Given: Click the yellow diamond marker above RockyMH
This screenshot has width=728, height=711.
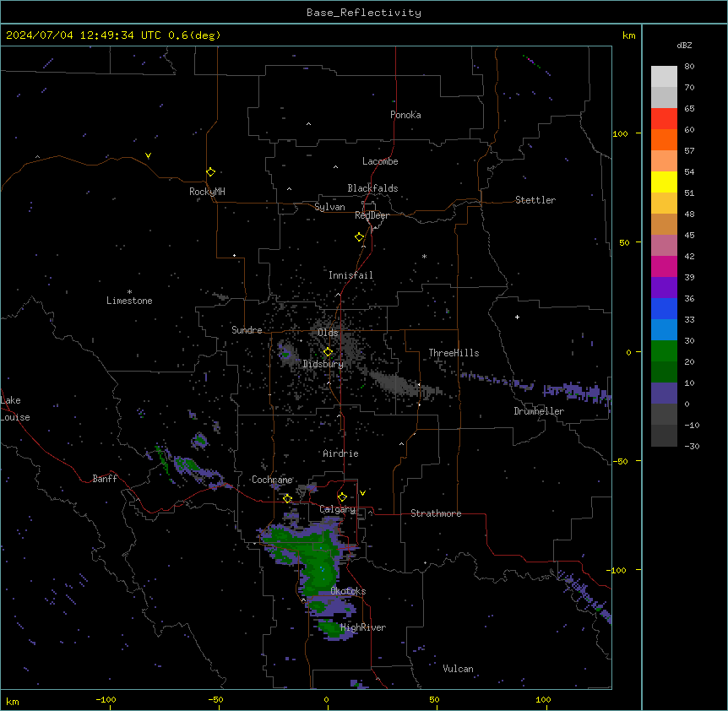Looking at the screenshot, I should [x=211, y=172].
